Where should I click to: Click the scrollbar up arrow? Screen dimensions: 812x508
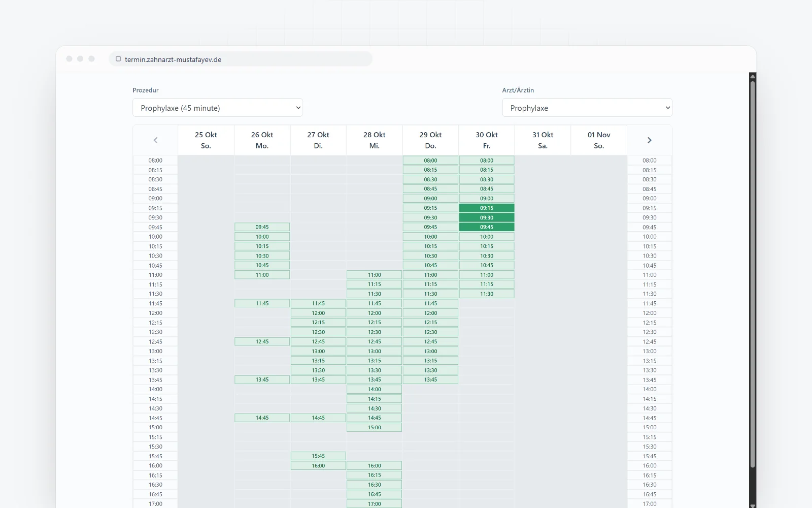click(x=753, y=76)
